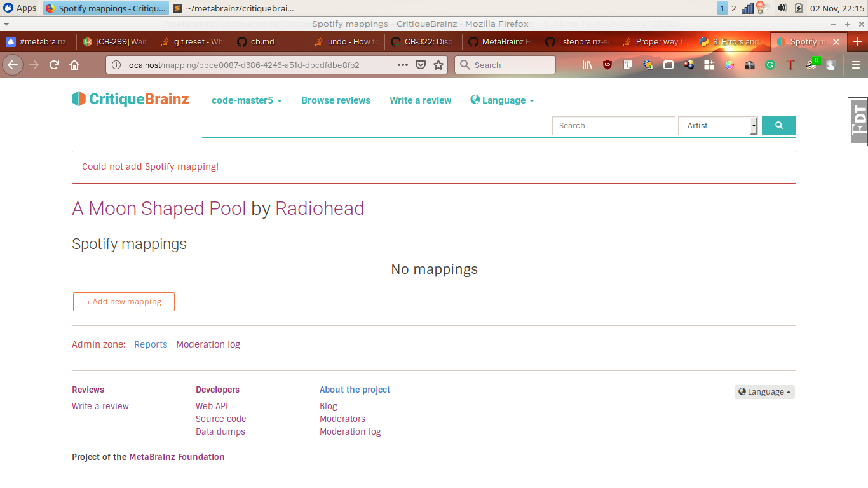Toggle the Firefox sidebar icon
The height and width of the screenshot is (488, 868).
668,65
